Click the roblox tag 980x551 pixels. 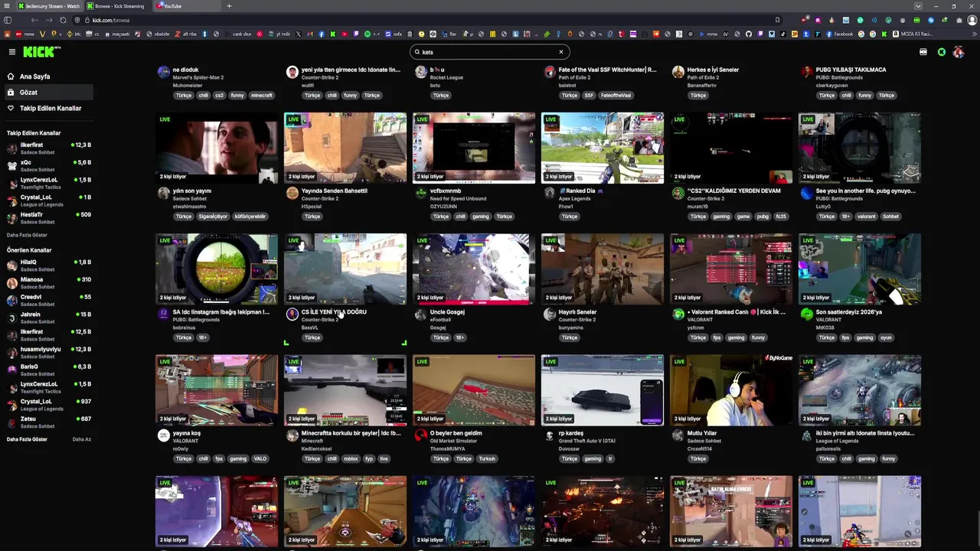[x=351, y=459]
